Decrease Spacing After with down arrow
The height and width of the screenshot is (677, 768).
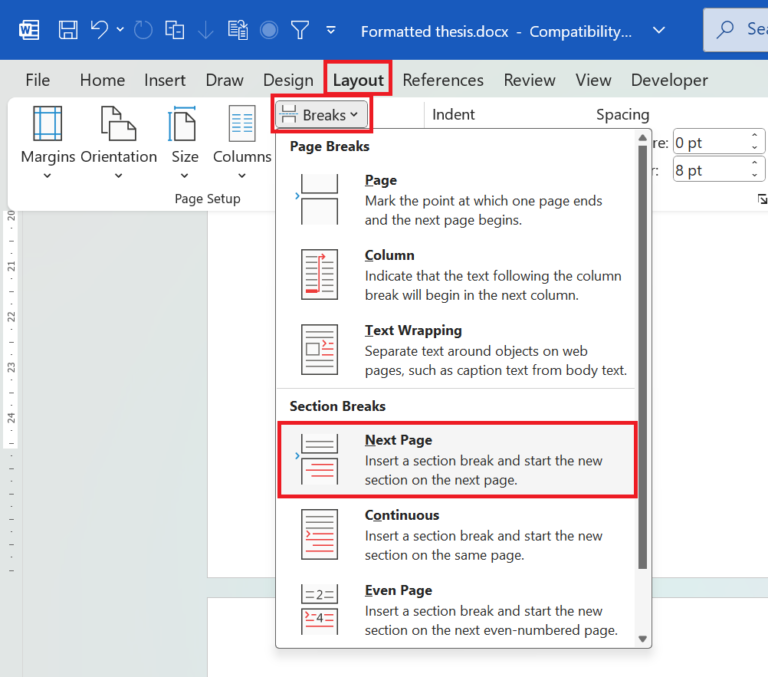coord(755,175)
